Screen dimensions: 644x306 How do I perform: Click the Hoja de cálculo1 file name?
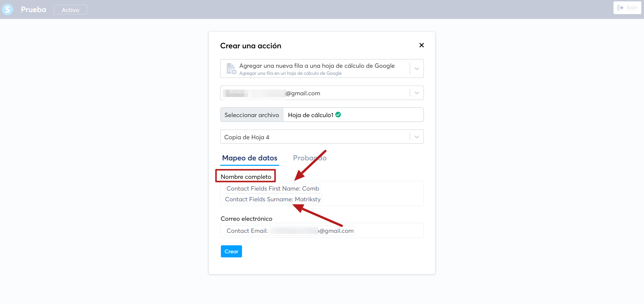(x=311, y=115)
